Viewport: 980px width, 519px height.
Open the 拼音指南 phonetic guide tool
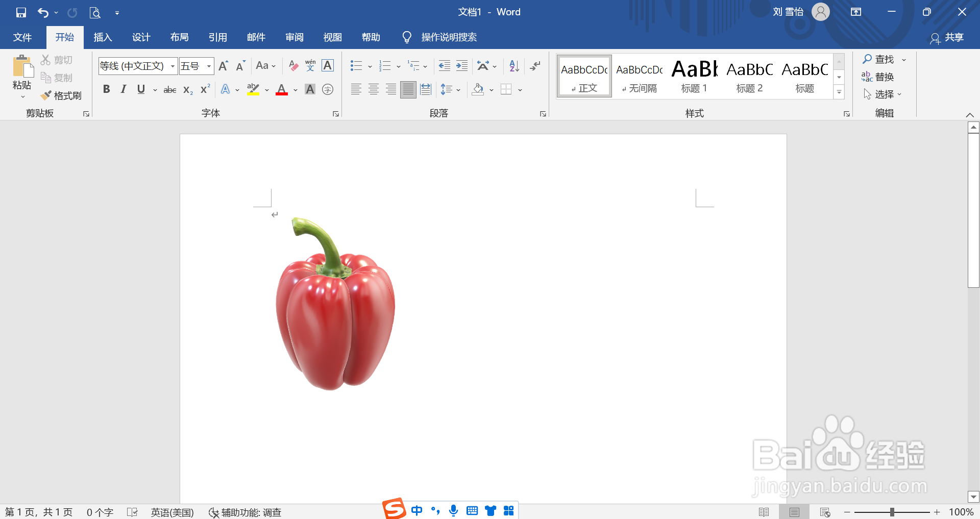(x=310, y=65)
